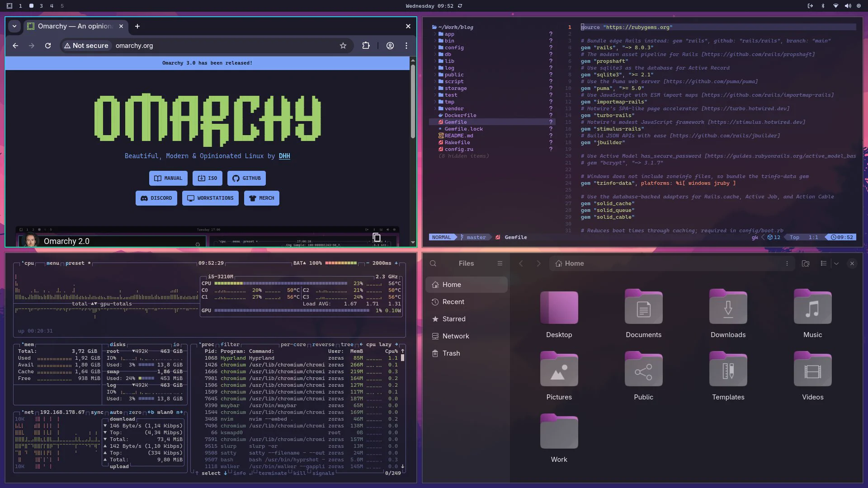Expand the app folder in file tree
The image size is (868, 488).
pos(449,34)
